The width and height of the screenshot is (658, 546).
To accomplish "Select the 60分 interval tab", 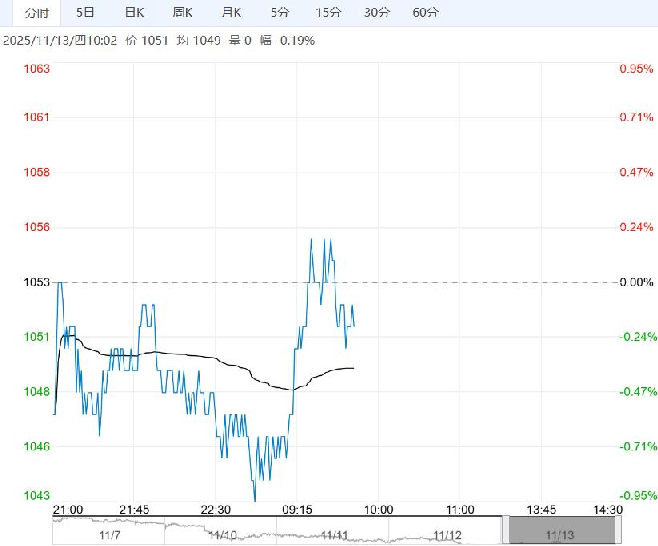I will coord(425,13).
